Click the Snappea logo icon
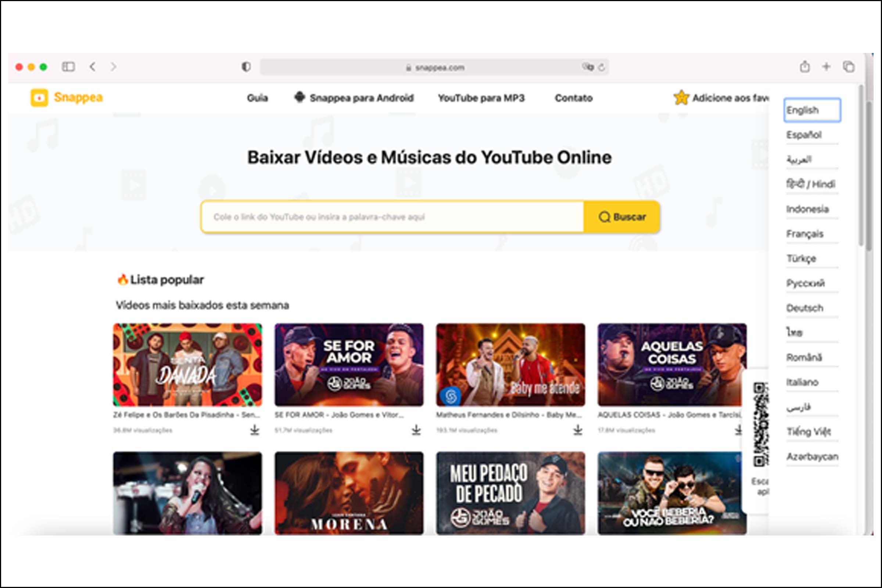Screen dimensions: 882x588 click(x=39, y=98)
